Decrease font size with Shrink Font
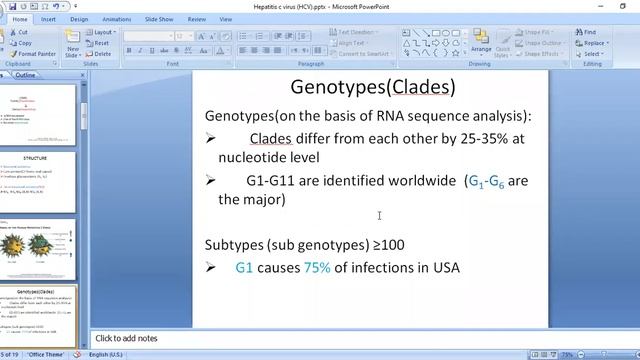 212,36
